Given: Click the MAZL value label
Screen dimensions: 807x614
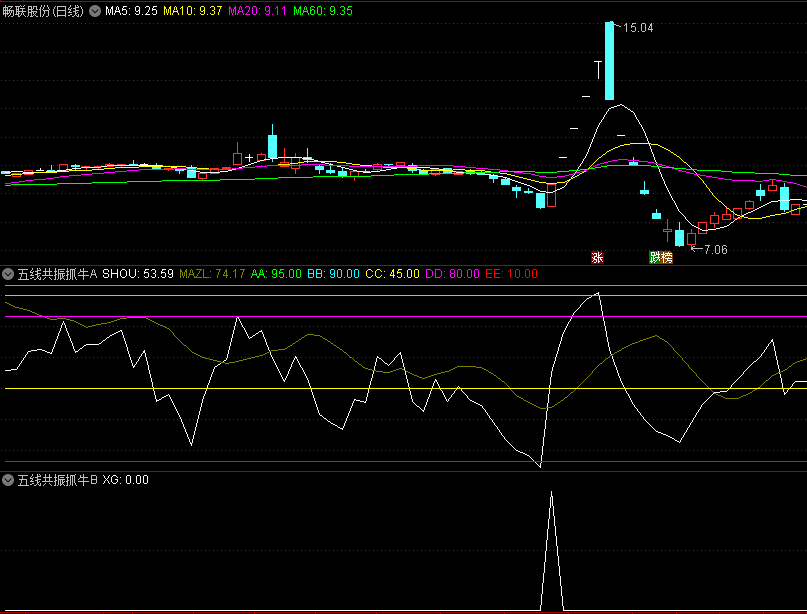Looking at the screenshot, I should click(212, 273).
